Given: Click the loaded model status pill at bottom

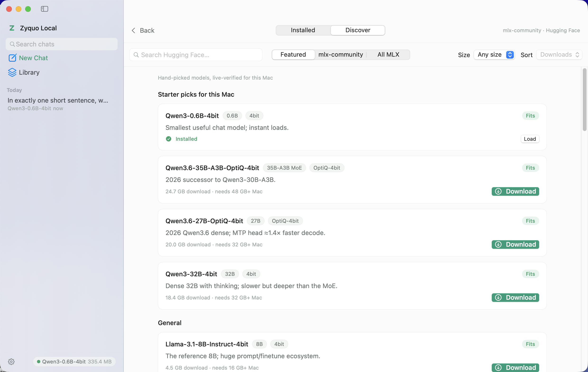Looking at the screenshot, I should tap(74, 362).
